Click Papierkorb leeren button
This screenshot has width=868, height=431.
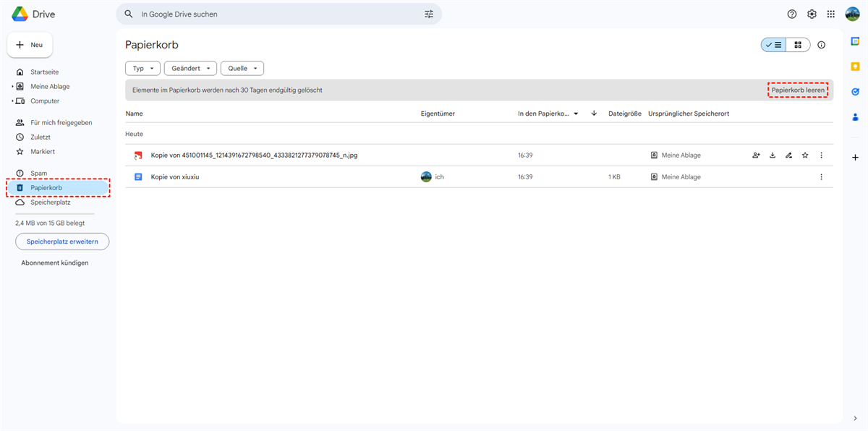point(798,90)
